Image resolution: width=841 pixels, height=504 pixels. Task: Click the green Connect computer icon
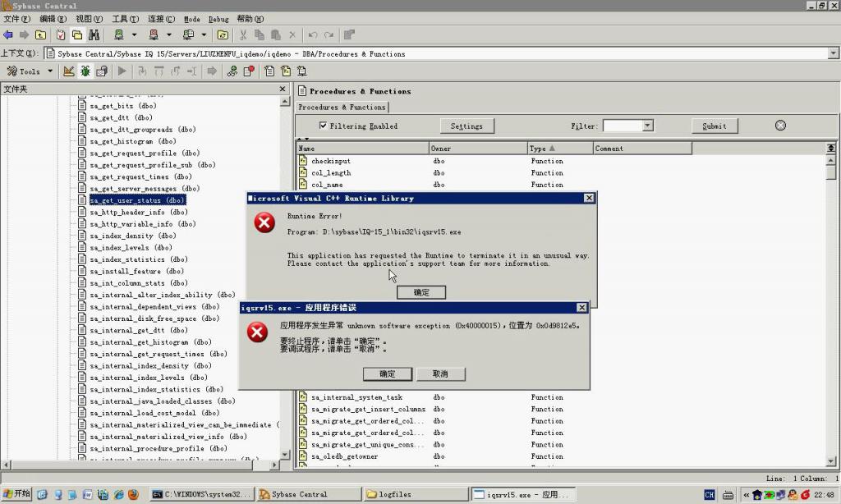119,34
